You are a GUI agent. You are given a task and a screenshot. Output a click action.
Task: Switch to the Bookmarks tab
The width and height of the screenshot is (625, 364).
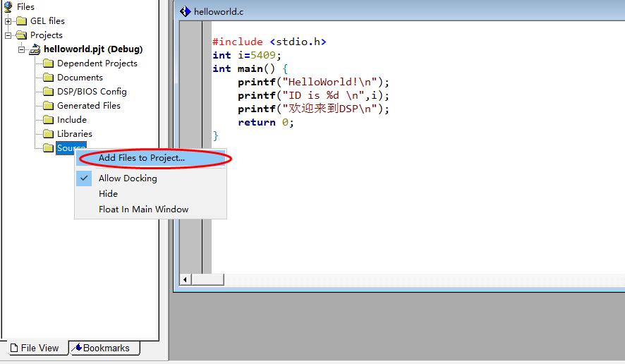pos(104,348)
